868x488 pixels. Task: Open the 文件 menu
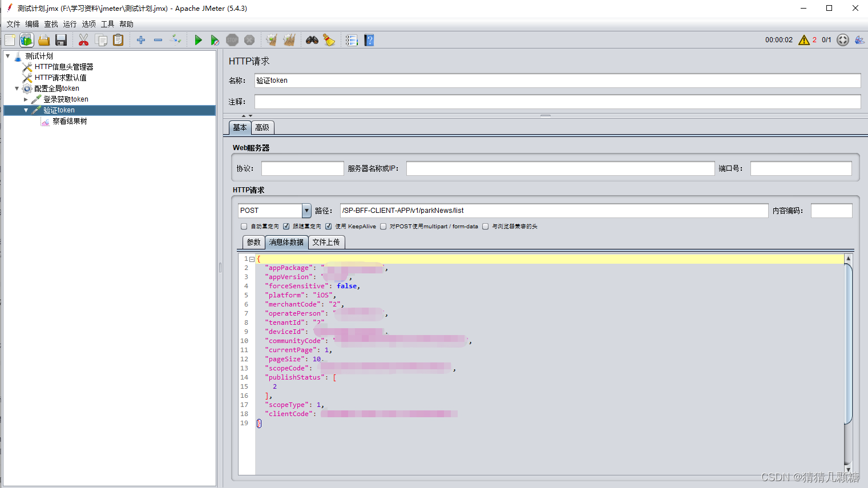(13, 24)
